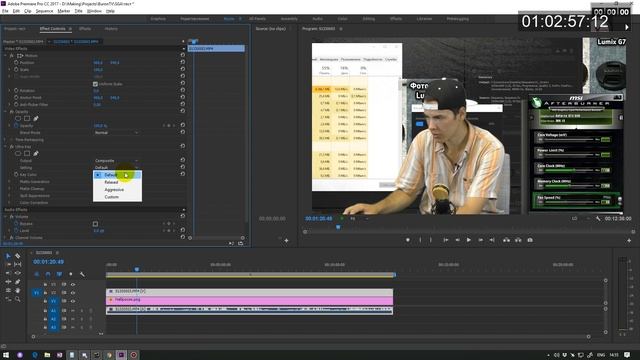This screenshot has width=640, height=360.
Task: Go to Out point in Program monitor
Action: 492,240
